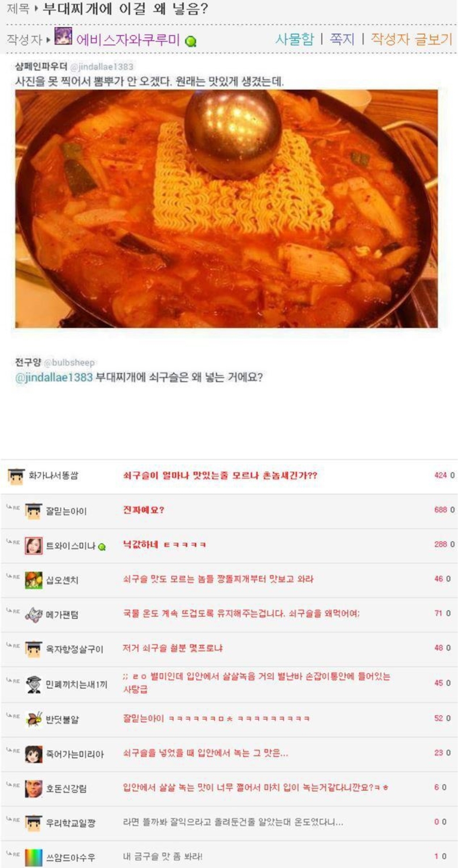
Task: Click the 424 vote count on top comment
Action: (440, 475)
